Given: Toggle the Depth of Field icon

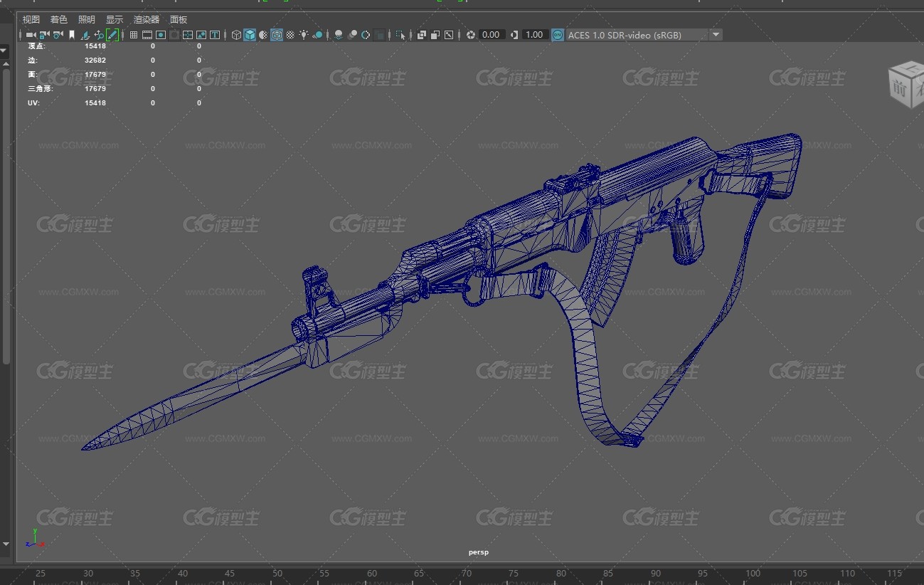Looking at the screenshot, I should click(x=379, y=34).
